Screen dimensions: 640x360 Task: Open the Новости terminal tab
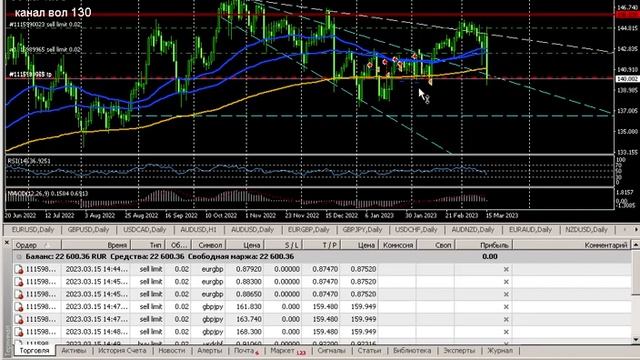tap(172, 351)
